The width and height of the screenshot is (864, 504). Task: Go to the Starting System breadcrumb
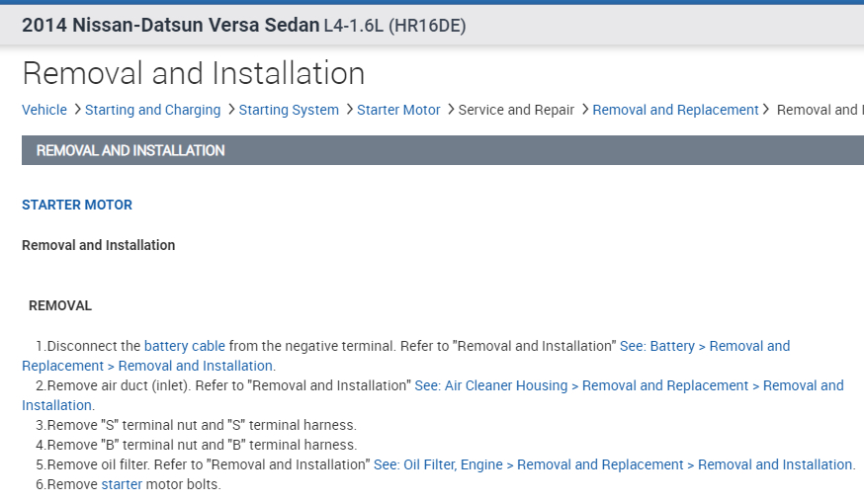289,110
